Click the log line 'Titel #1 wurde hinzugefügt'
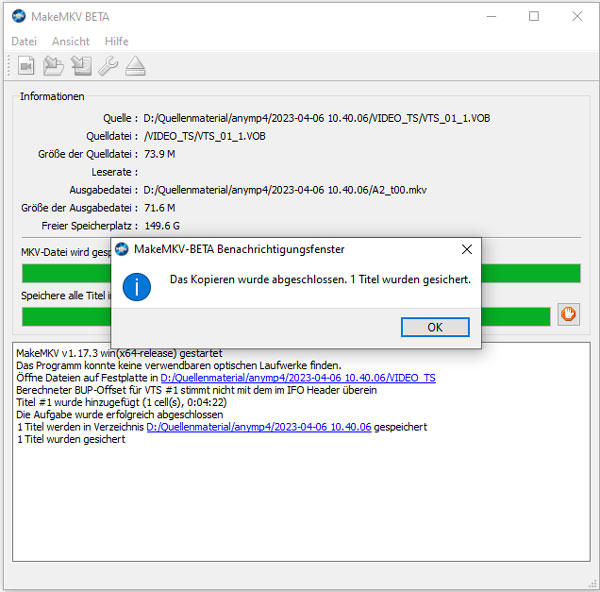Viewport: 600px width, 592px height. (122, 402)
